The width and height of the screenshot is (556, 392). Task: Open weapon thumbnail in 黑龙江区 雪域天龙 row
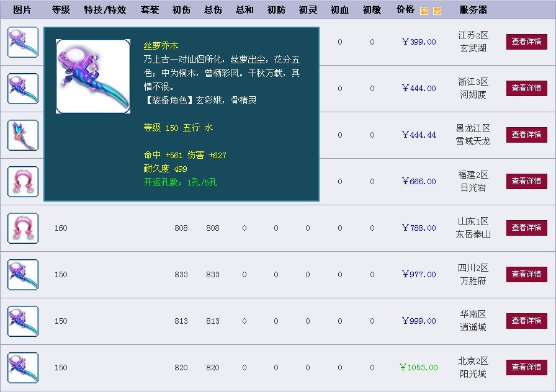tap(23, 135)
